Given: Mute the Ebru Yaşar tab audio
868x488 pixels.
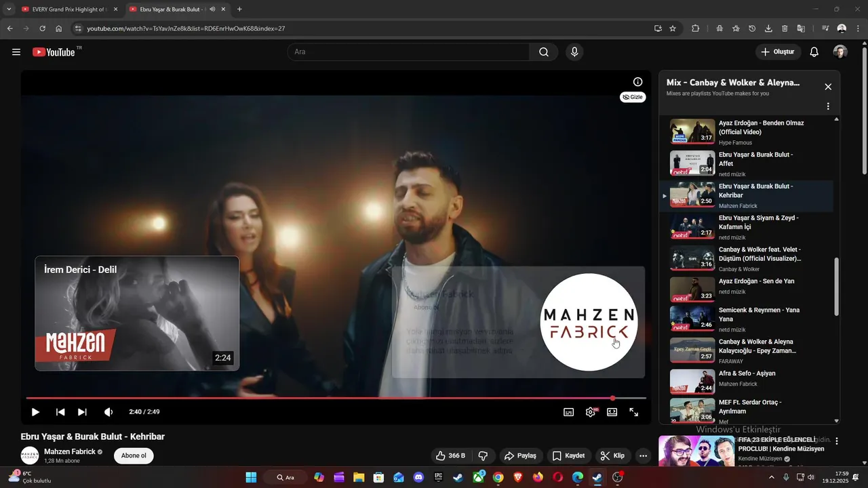Looking at the screenshot, I should point(212,9).
